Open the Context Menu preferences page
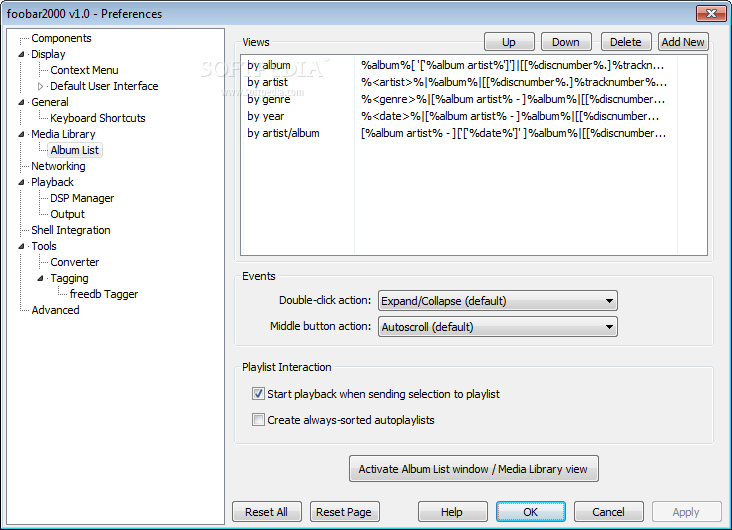Viewport: 732px width, 530px height. [x=84, y=70]
